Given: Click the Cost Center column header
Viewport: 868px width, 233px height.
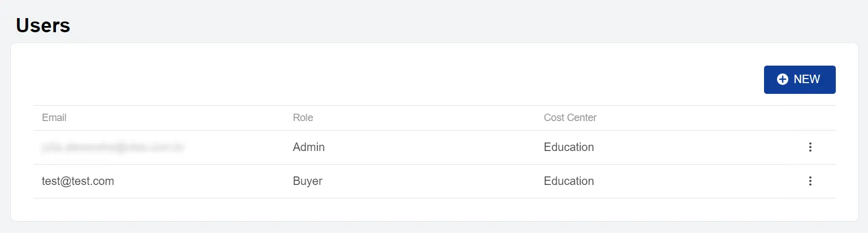Looking at the screenshot, I should 570,118.
